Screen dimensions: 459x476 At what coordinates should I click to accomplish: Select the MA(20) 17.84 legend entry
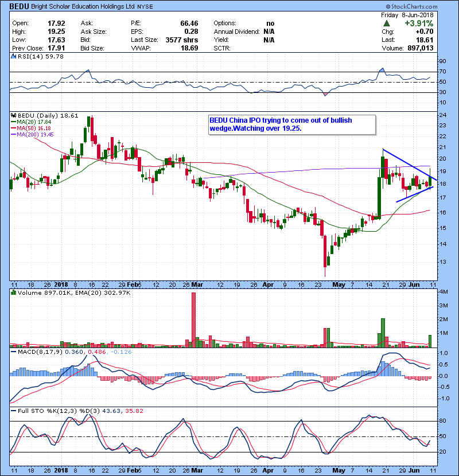pos(31,122)
